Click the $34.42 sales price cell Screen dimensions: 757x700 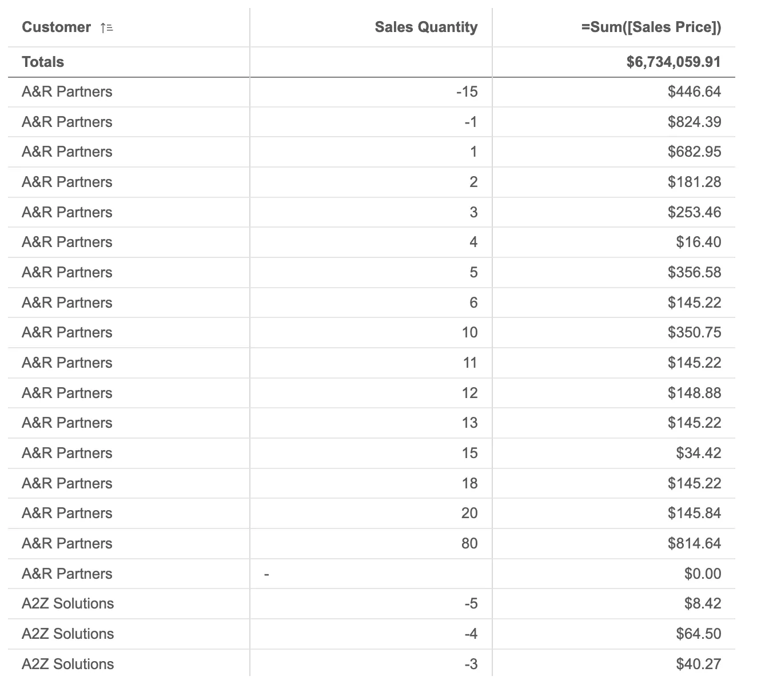point(698,453)
